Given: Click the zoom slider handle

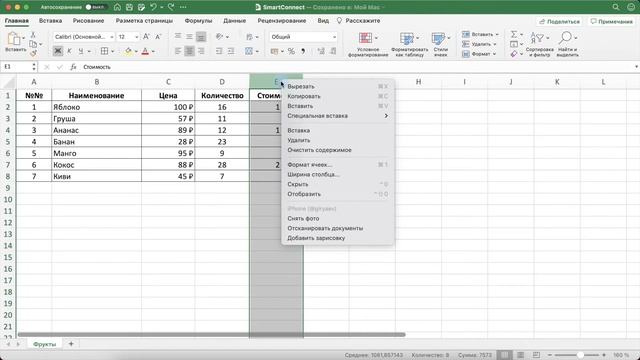Looking at the screenshot, I should tap(580, 355).
